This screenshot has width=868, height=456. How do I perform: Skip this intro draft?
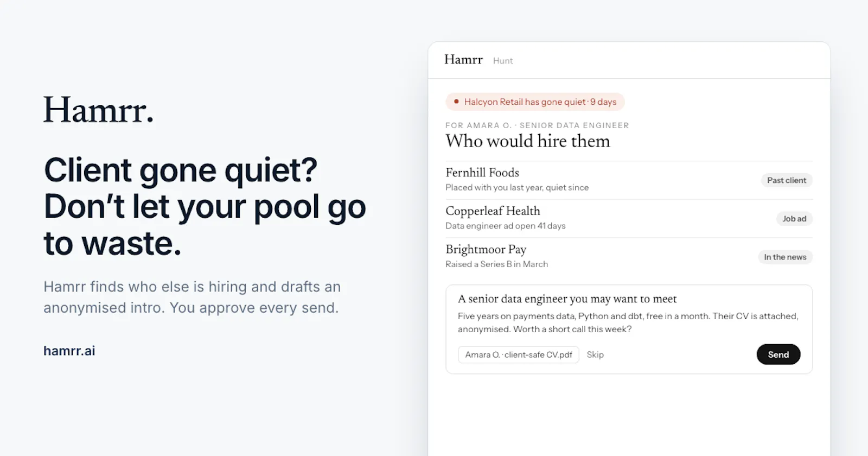[x=595, y=354]
